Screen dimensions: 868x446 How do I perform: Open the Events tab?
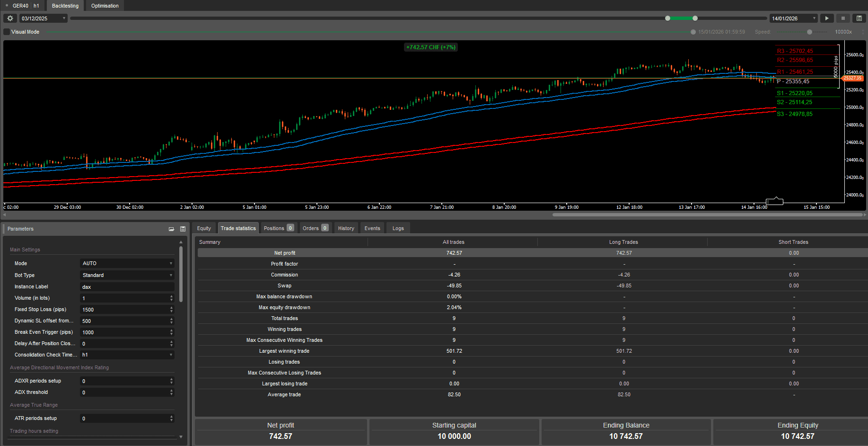pyautogui.click(x=372, y=228)
